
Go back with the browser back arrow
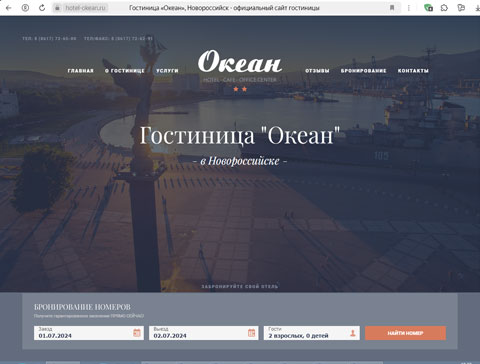pyautogui.click(x=8, y=8)
